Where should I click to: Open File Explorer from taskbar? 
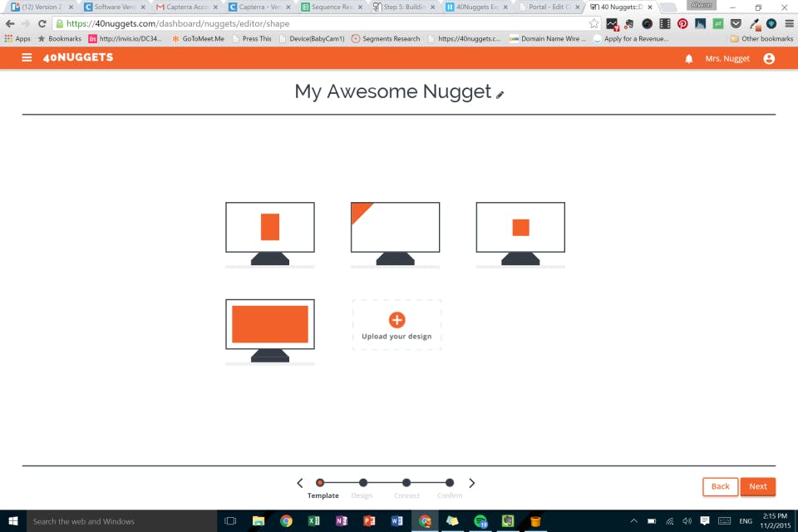point(259,521)
